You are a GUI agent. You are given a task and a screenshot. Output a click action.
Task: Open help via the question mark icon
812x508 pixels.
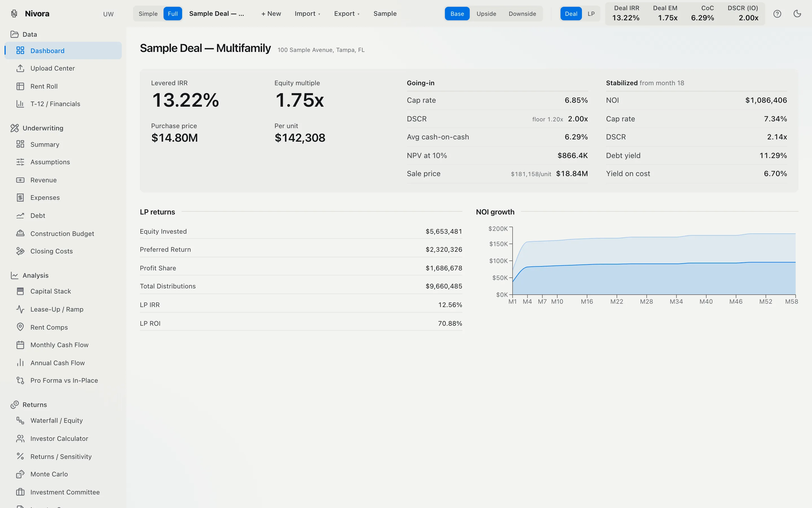pyautogui.click(x=777, y=14)
